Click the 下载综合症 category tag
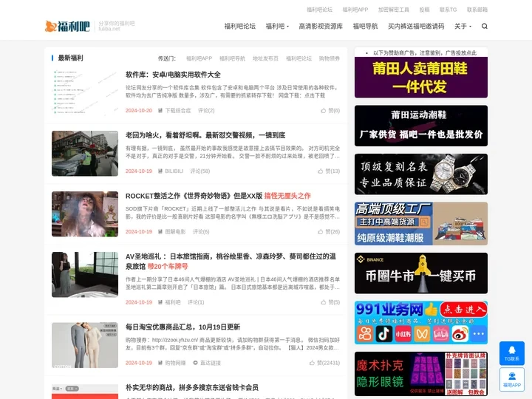 coord(174,111)
